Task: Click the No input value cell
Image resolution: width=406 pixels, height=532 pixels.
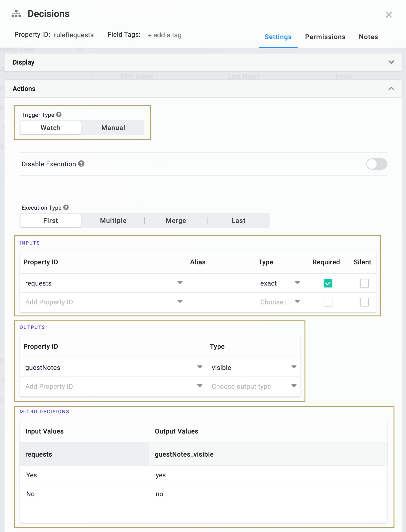Action: pos(84,494)
